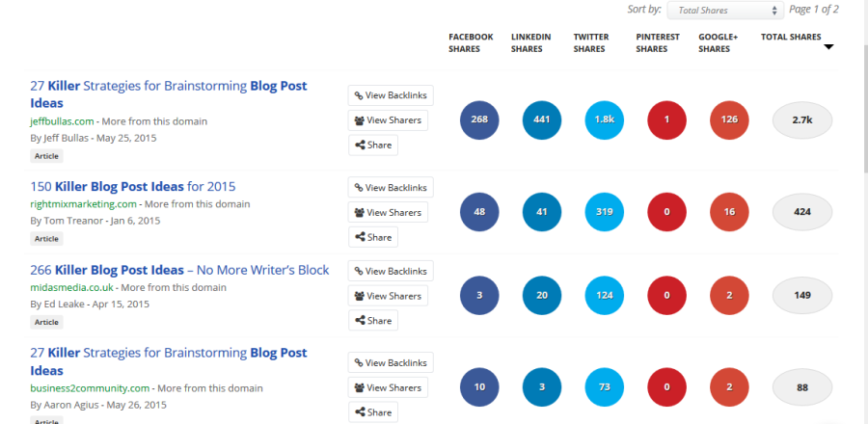Click the Pinterest shares bubble showing 1
The width and height of the screenshot is (868, 424).
(x=667, y=119)
